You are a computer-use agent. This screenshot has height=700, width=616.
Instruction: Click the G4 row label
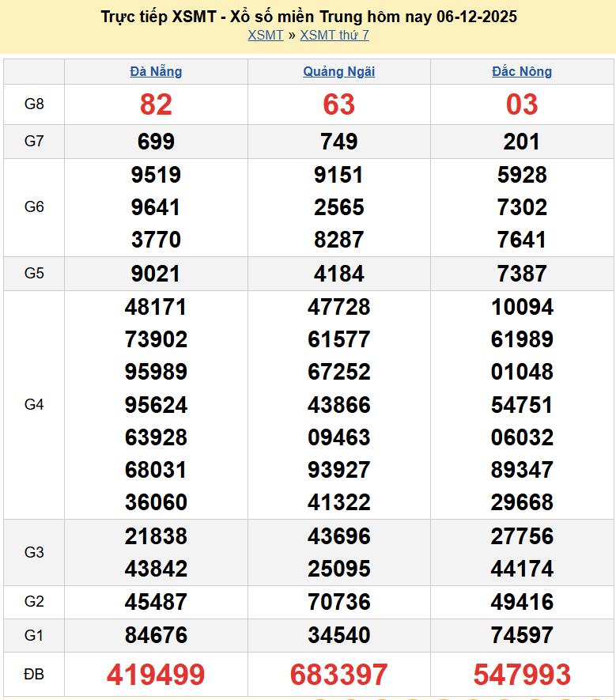coord(34,405)
